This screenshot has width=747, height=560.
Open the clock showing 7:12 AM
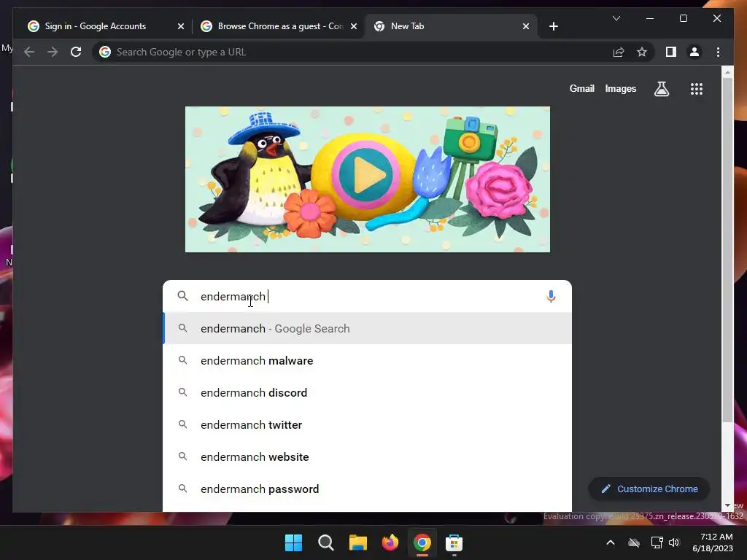click(x=712, y=542)
